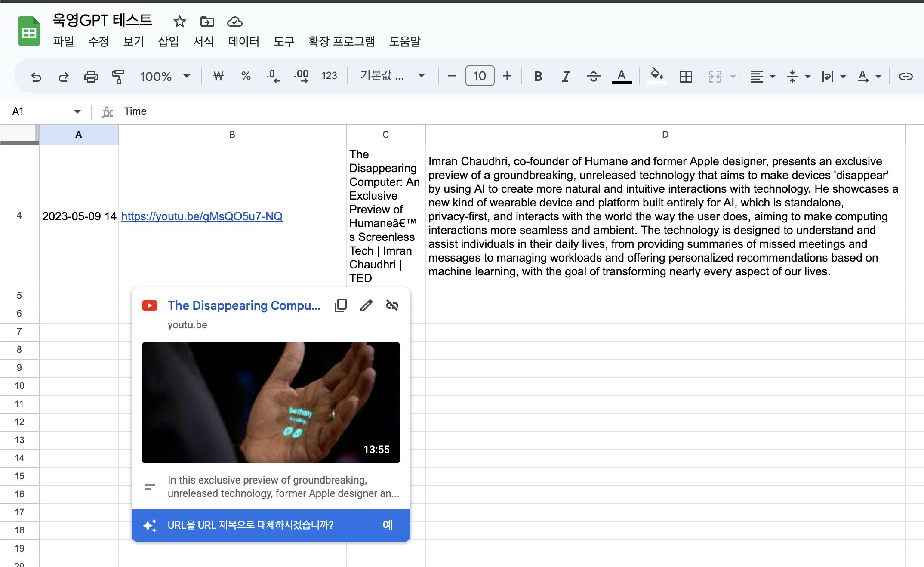Toggle strikethrough formatting
The height and width of the screenshot is (567, 924).
coord(593,77)
